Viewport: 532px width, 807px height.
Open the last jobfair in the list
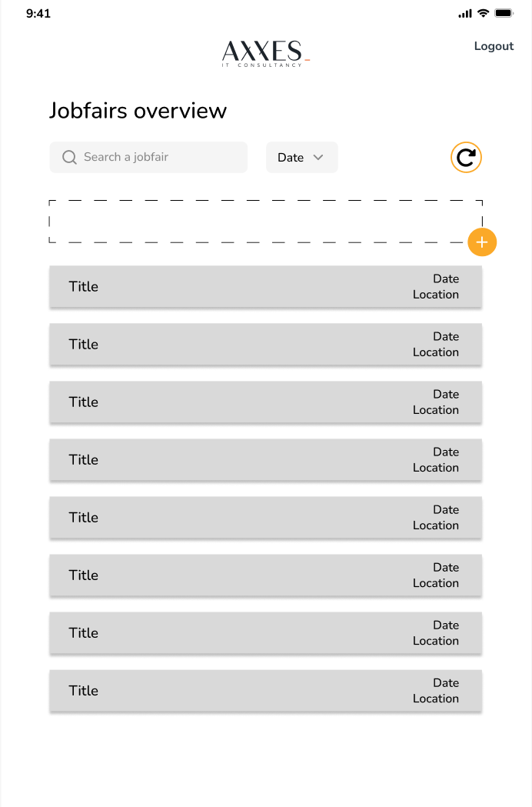[265, 690]
